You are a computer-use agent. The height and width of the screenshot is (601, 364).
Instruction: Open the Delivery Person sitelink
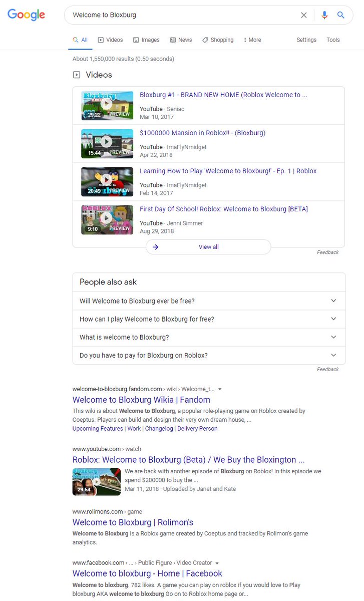tap(197, 429)
